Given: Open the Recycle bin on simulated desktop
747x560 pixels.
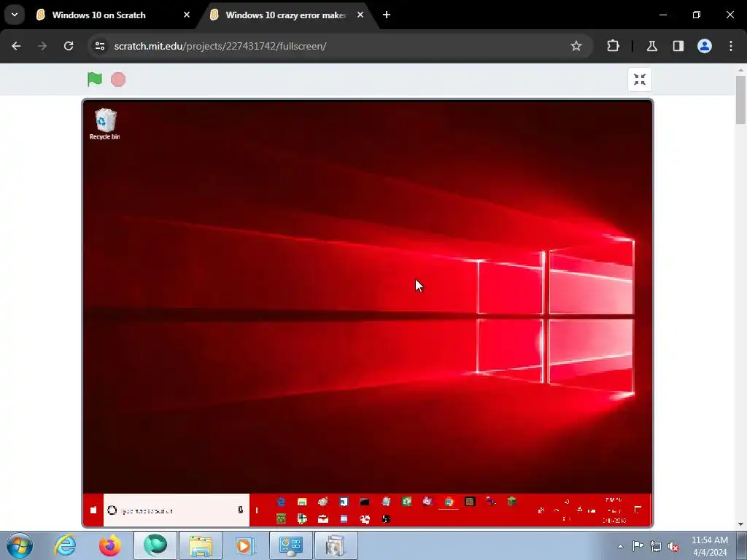Looking at the screenshot, I should pyautogui.click(x=105, y=124).
